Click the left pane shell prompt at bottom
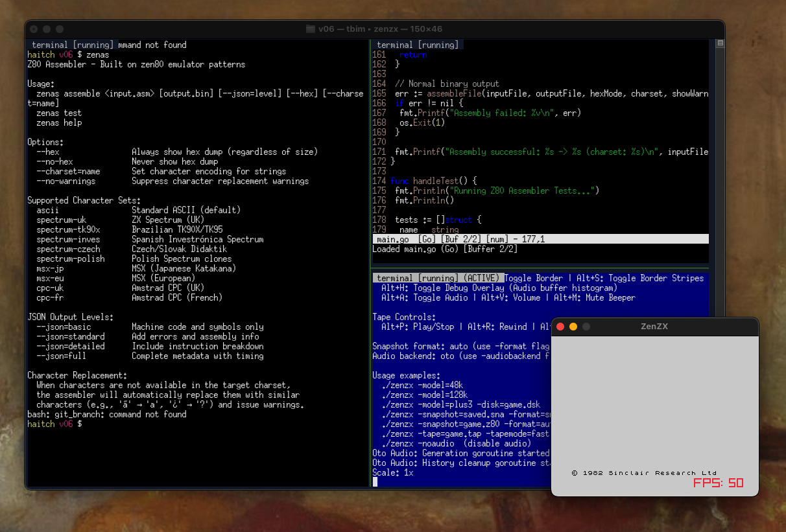The height and width of the screenshot is (532, 786). (54, 424)
